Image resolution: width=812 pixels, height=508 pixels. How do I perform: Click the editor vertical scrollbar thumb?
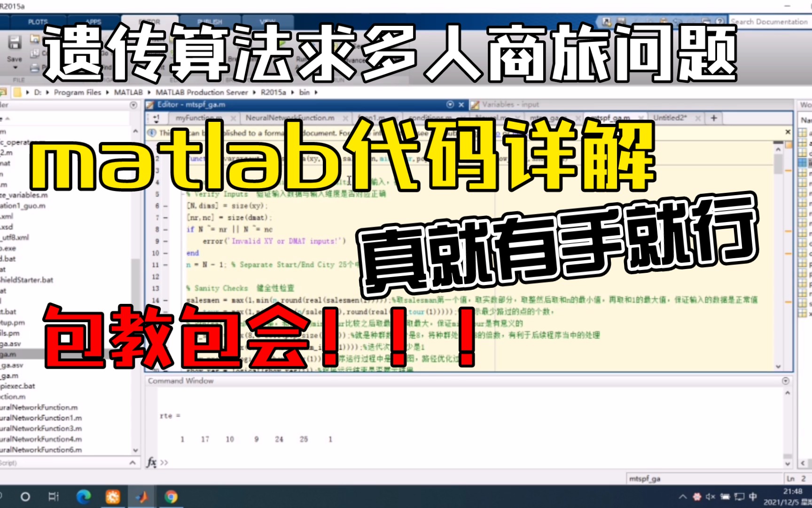click(778, 164)
